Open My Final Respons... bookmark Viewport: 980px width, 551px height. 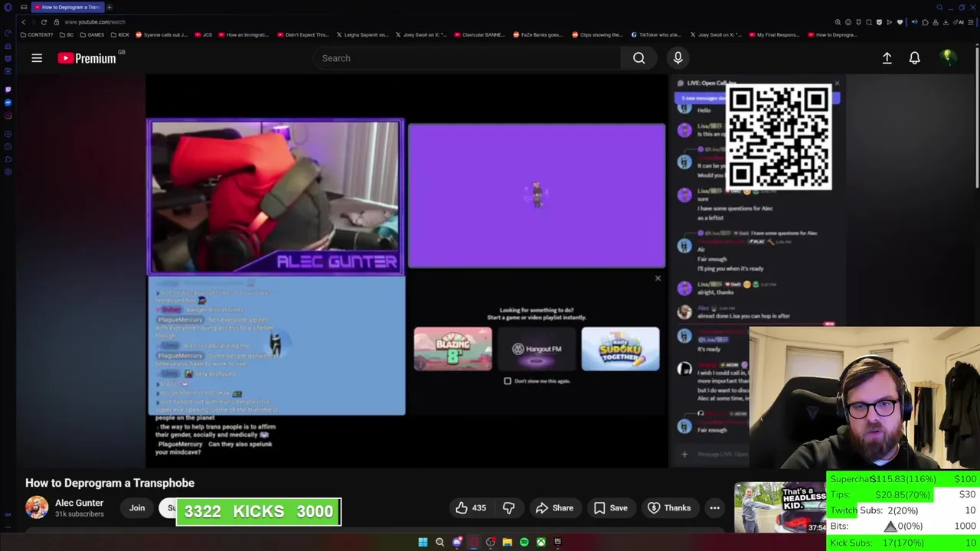(774, 34)
